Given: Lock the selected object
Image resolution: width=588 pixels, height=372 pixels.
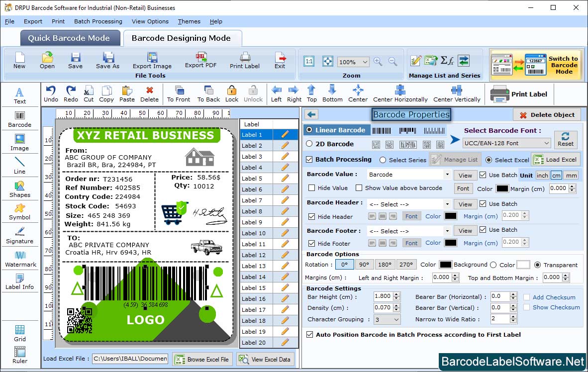Looking at the screenshot, I should (x=231, y=93).
